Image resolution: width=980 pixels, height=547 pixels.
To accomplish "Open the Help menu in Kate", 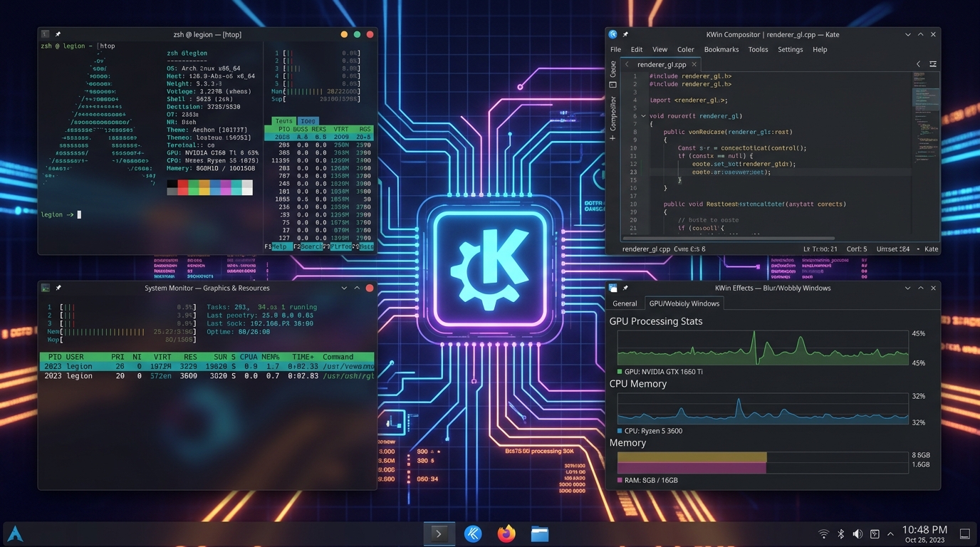I will coord(820,49).
